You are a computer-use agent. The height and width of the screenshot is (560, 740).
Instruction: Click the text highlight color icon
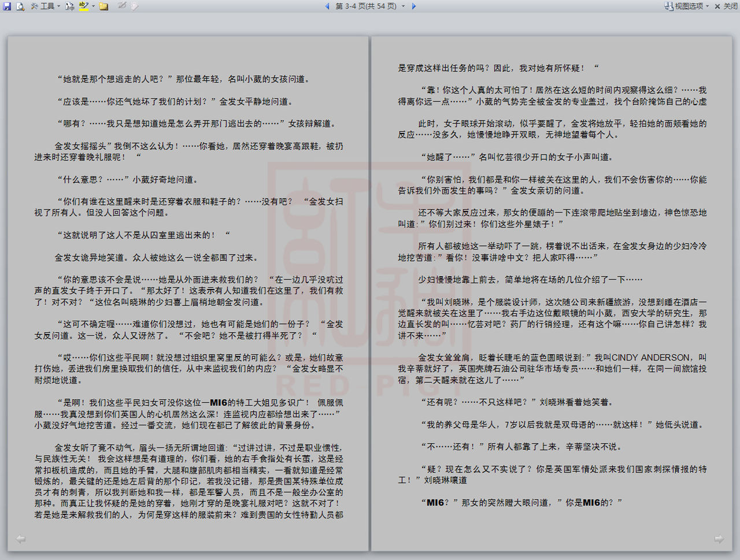point(84,6)
